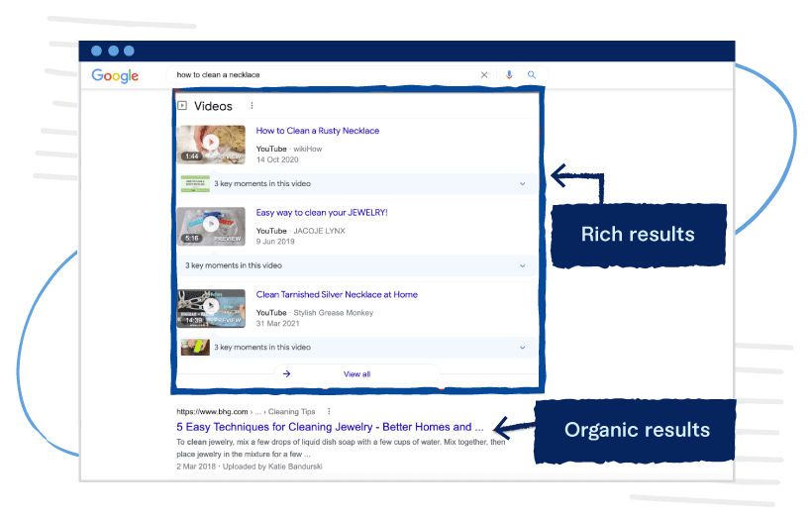
Task: Click the Stylish Grease Monkey channel name
Action: [x=333, y=312]
